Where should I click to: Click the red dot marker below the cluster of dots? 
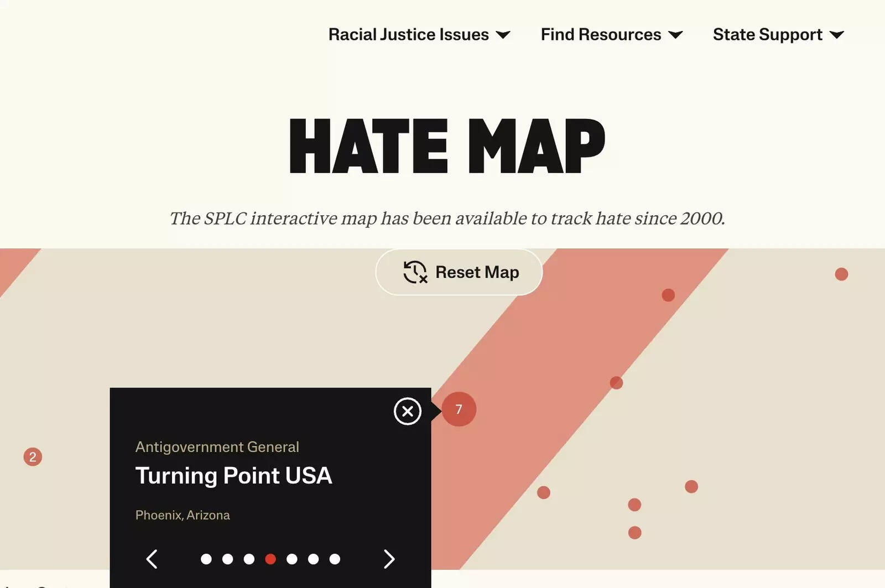(x=633, y=532)
